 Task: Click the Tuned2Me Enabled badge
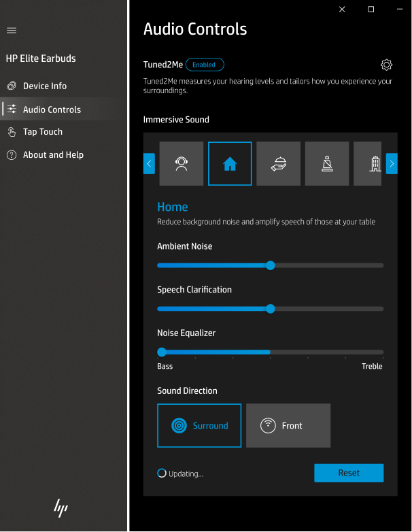click(x=205, y=65)
